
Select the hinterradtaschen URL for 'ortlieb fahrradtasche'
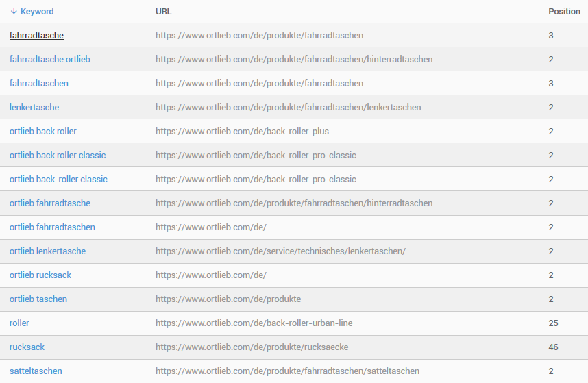point(294,203)
